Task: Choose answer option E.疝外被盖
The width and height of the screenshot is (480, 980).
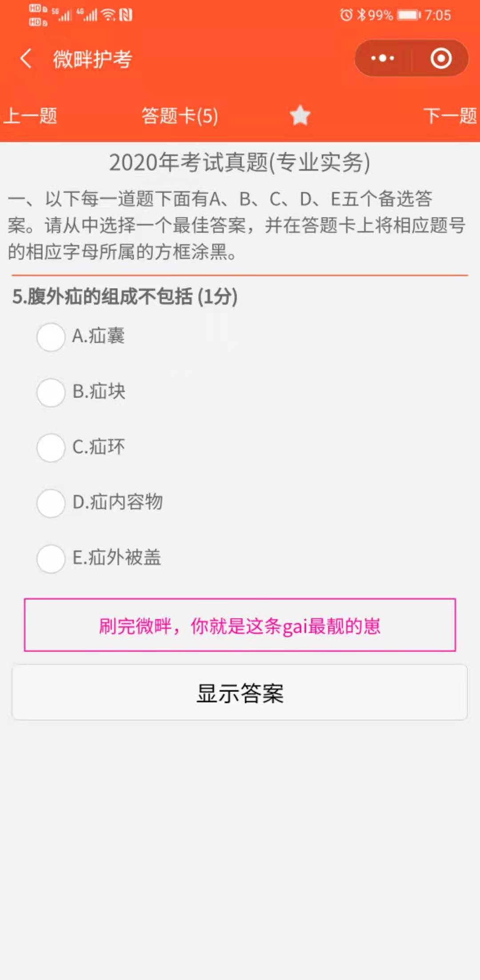Action: (x=51, y=558)
